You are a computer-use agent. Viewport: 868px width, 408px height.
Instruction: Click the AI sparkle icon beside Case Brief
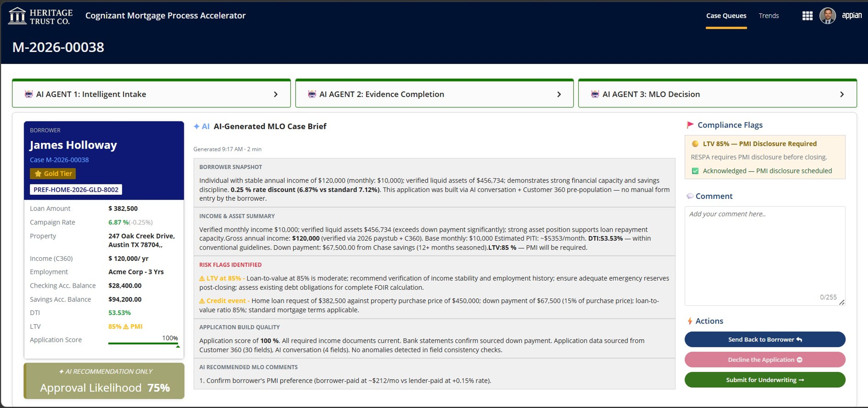196,126
